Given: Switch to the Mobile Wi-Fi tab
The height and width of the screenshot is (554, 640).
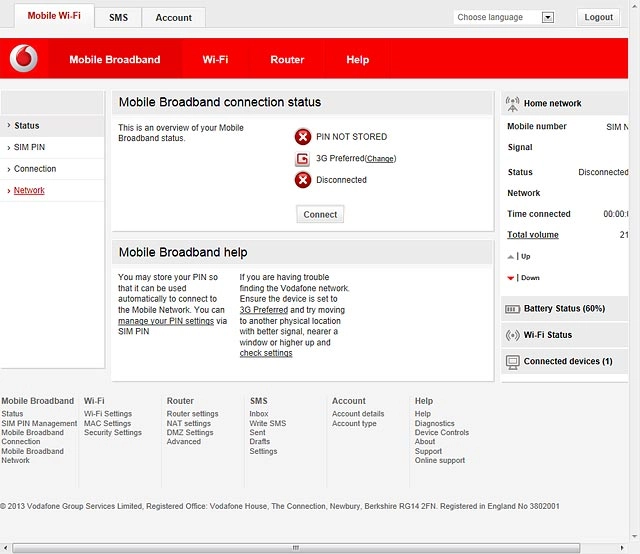Looking at the screenshot, I should (x=54, y=16).
